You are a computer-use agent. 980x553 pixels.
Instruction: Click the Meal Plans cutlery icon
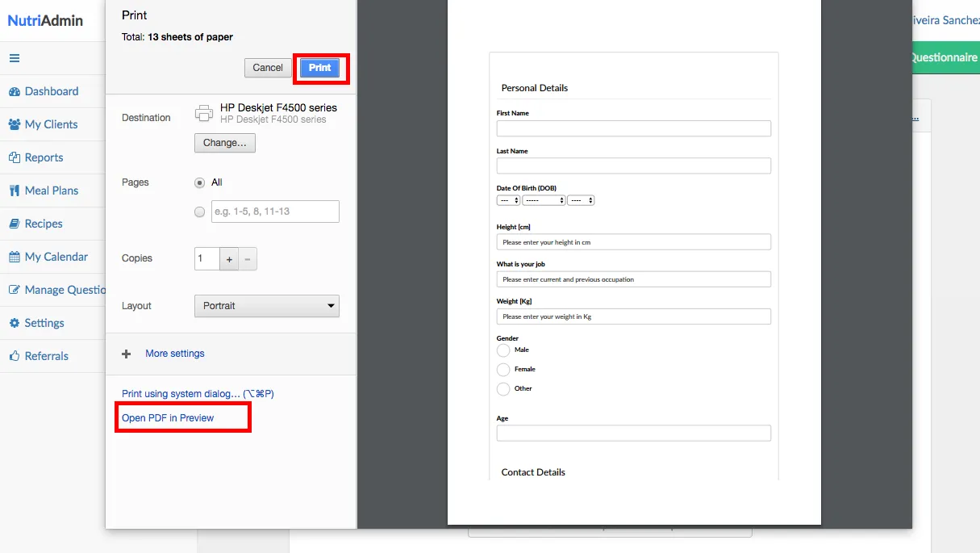click(15, 191)
